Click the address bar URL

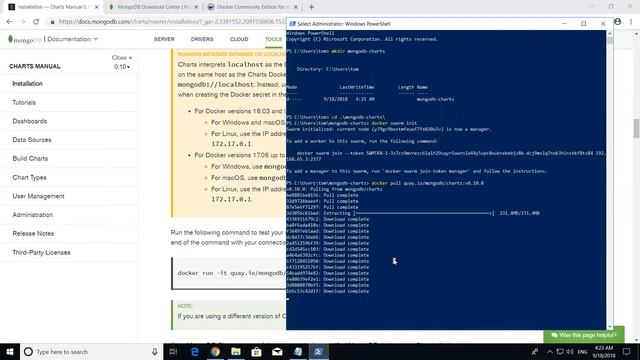click(x=171, y=22)
